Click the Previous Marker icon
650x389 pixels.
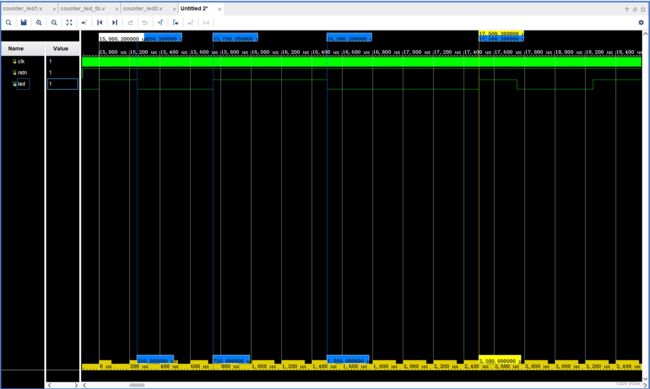175,22
